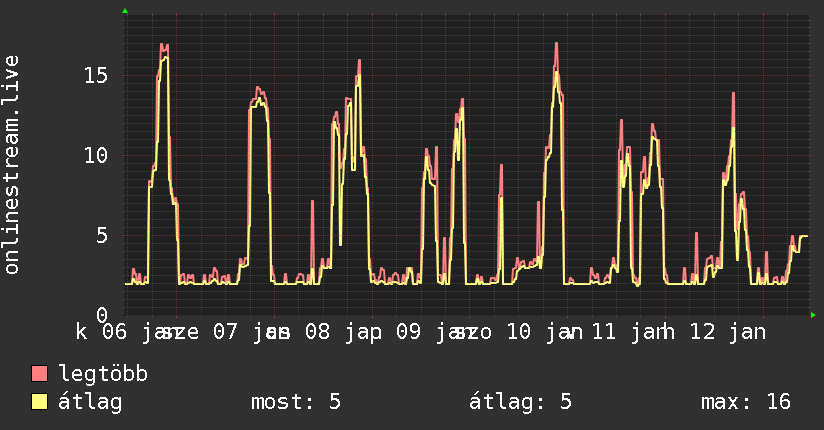The width and height of the screenshot is (824, 430).
Task: Click the 07 jan date label
Action: pyautogui.click(x=251, y=332)
